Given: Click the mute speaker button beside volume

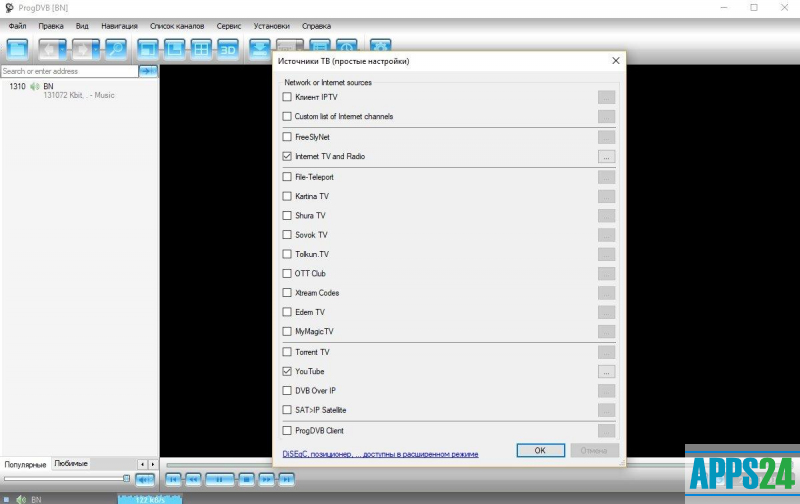Looking at the screenshot, I should click(x=144, y=479).
